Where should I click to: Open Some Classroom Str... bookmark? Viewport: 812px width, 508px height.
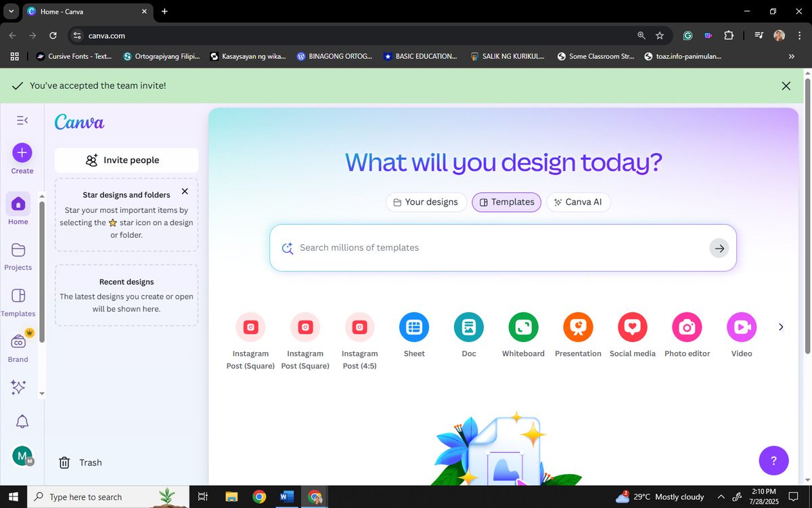(595, 56)
